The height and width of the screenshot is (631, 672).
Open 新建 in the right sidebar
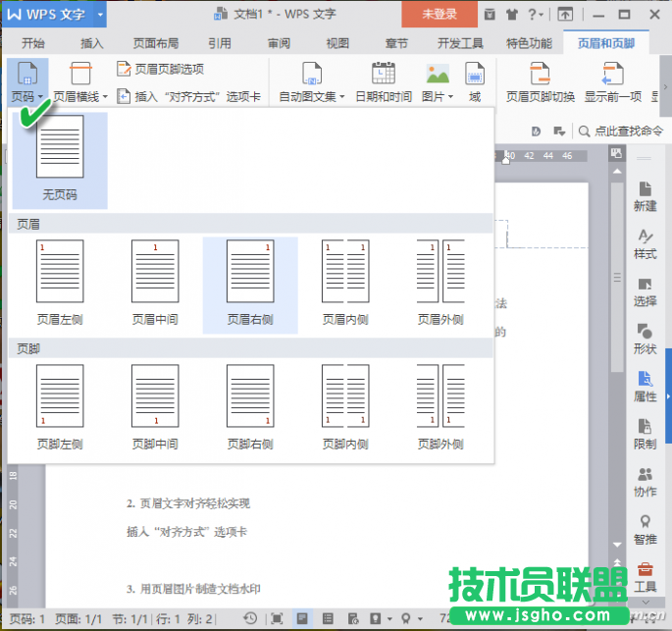(x=645, y=195)
